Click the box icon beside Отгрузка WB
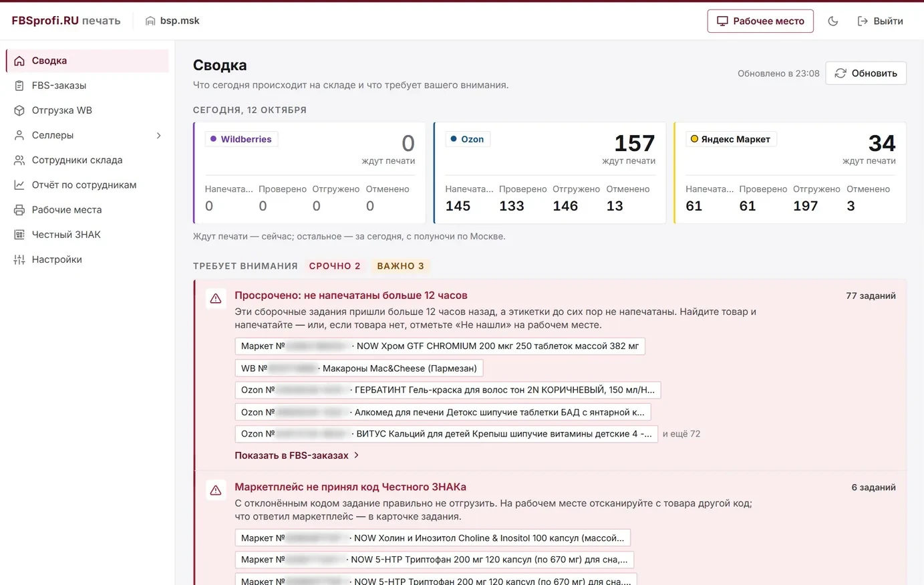 (19, 110)
